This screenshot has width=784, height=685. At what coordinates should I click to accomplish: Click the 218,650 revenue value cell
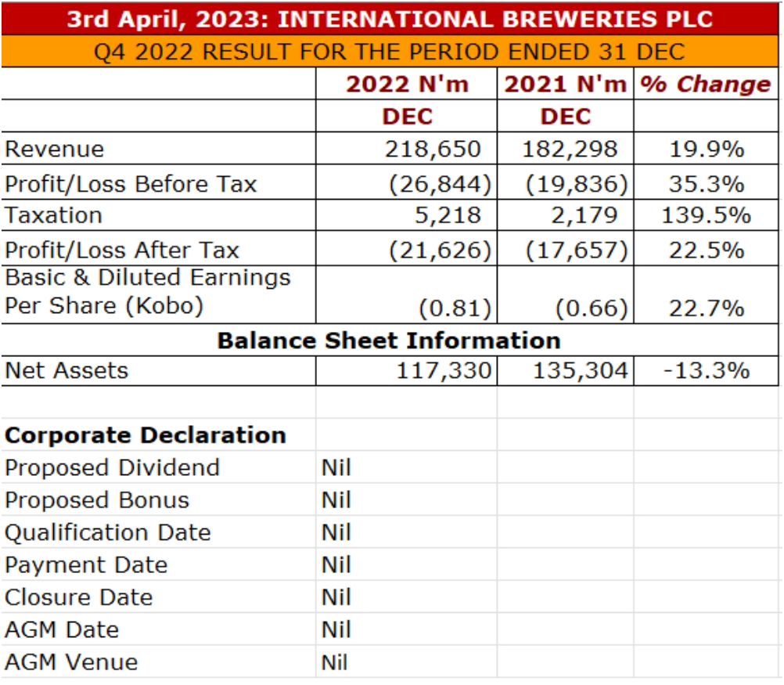(432, 149)
